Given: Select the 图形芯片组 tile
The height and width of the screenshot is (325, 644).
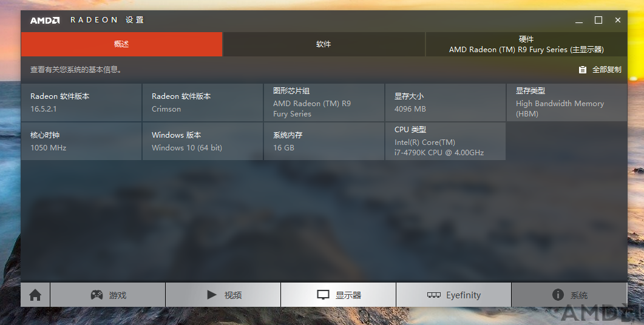Looking at the screenshot, I should (324, 102).
